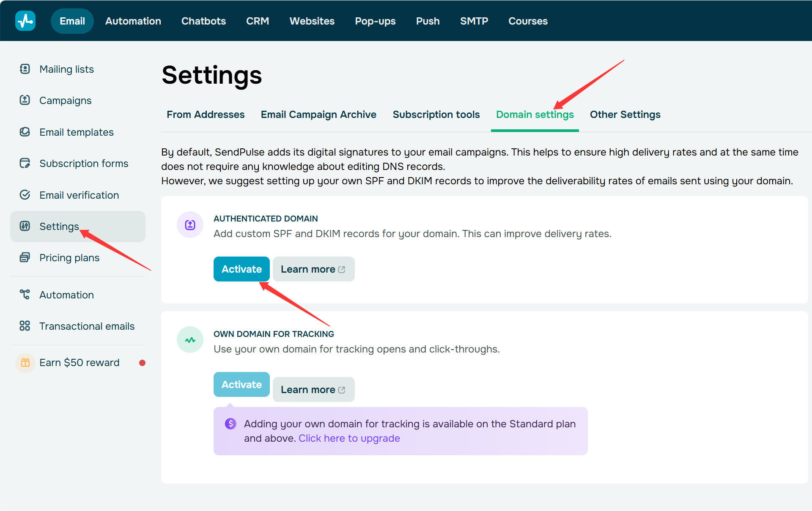Click the Transactional emails grid icon
Screen dimensions: 812x511
25,326
